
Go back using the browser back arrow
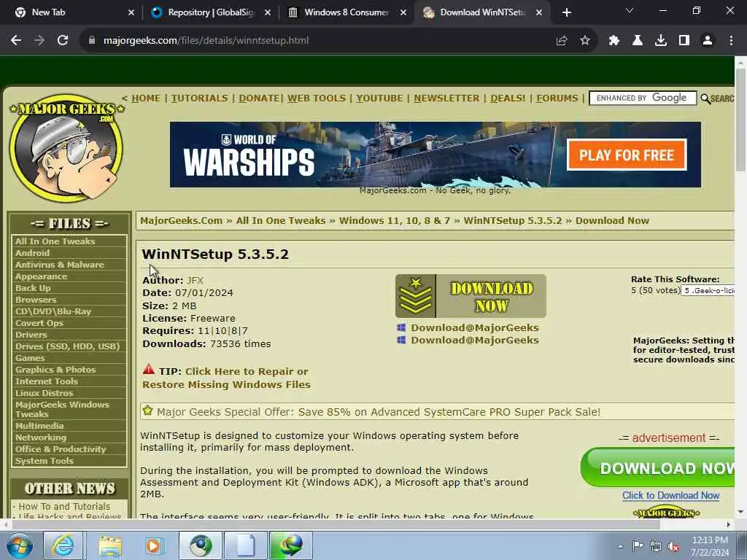point(16,41)
